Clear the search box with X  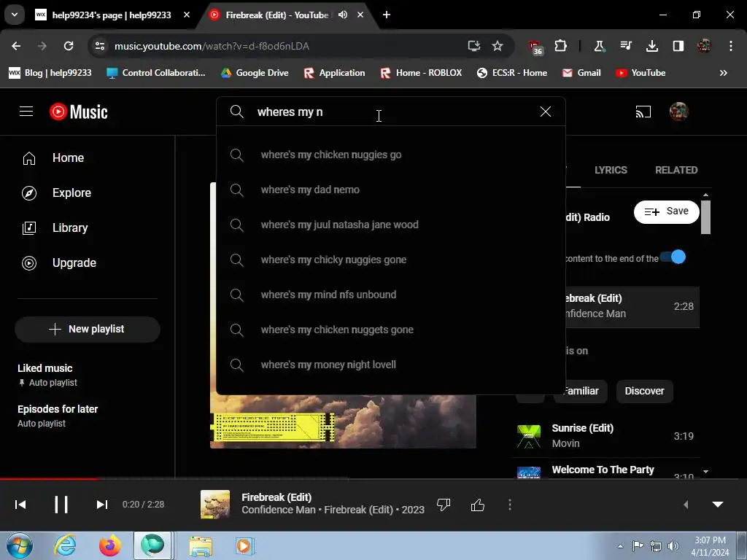click(546, 112)
